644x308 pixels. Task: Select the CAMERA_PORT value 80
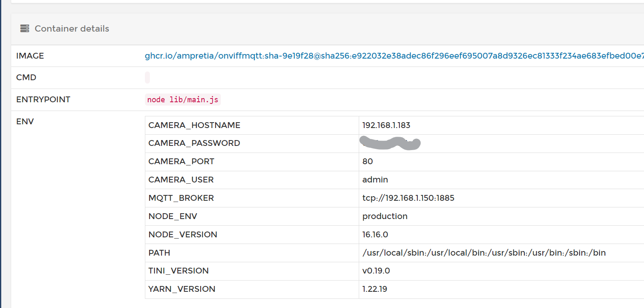[367, 161]
